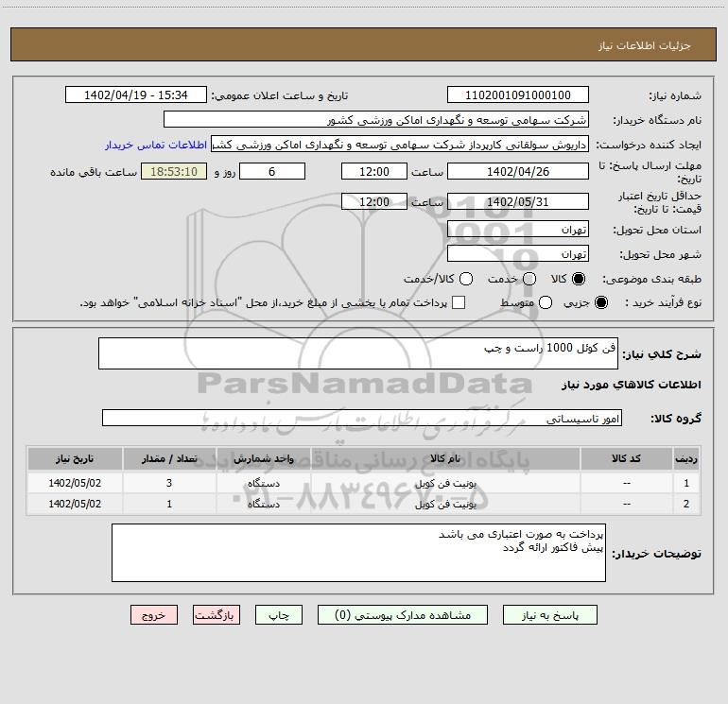Select the کالا radio button

pos(579,279)
